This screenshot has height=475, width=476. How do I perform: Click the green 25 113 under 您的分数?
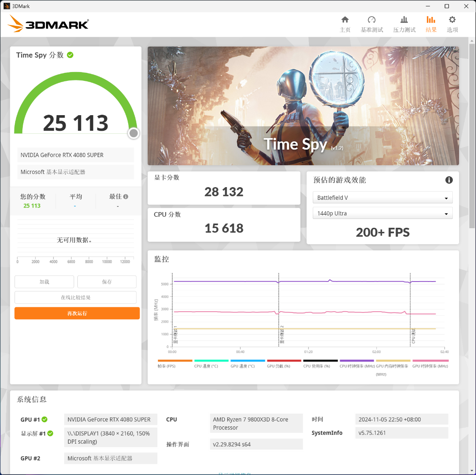(x=32, y=206)
